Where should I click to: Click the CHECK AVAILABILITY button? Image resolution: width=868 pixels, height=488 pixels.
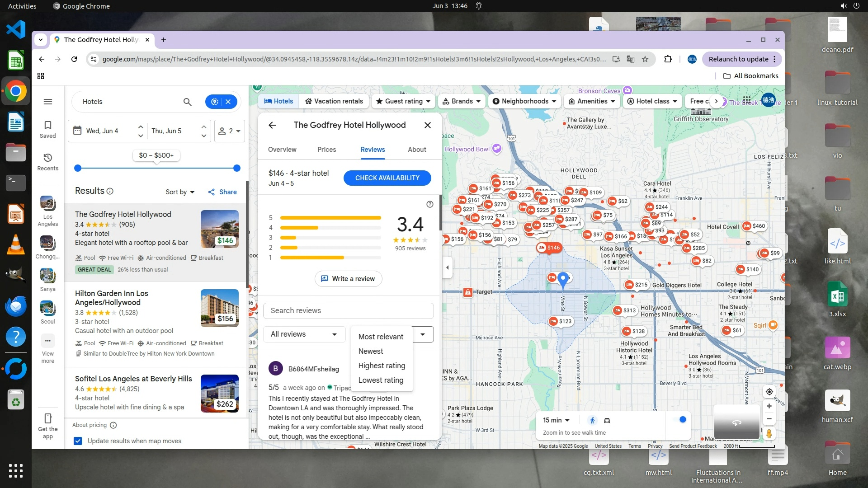coord(387,178)
